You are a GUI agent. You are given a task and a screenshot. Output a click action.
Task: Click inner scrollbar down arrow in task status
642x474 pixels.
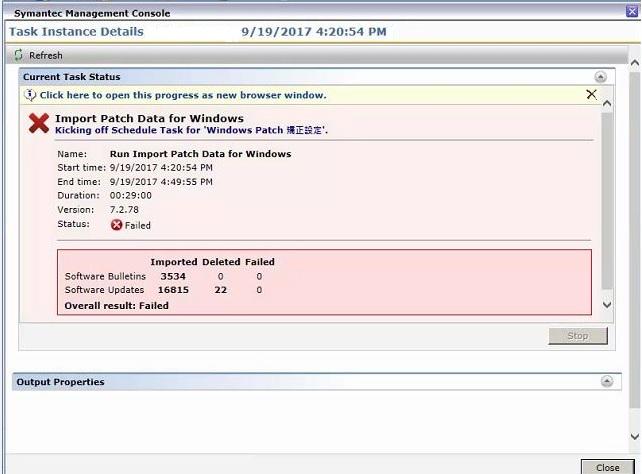(607, 305)
